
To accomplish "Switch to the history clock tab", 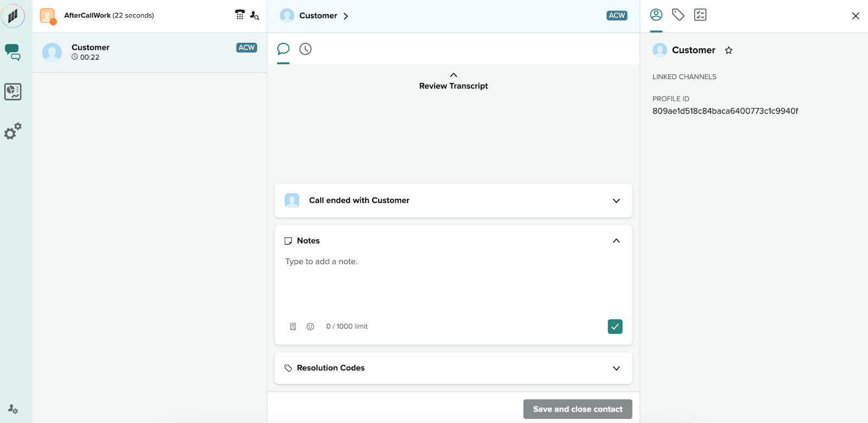I will [x=305, y=49].
